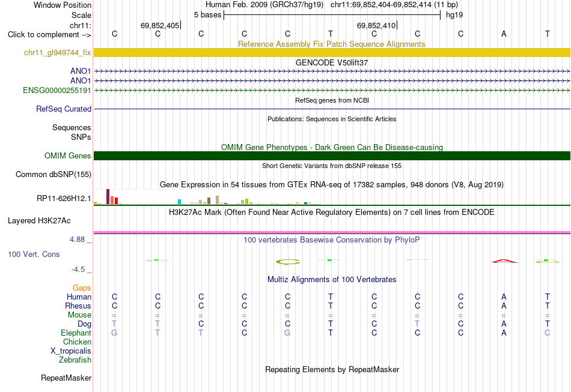The image size is (571, 392).
Task: Click the Mouse species label
Action: coord(79,315)
